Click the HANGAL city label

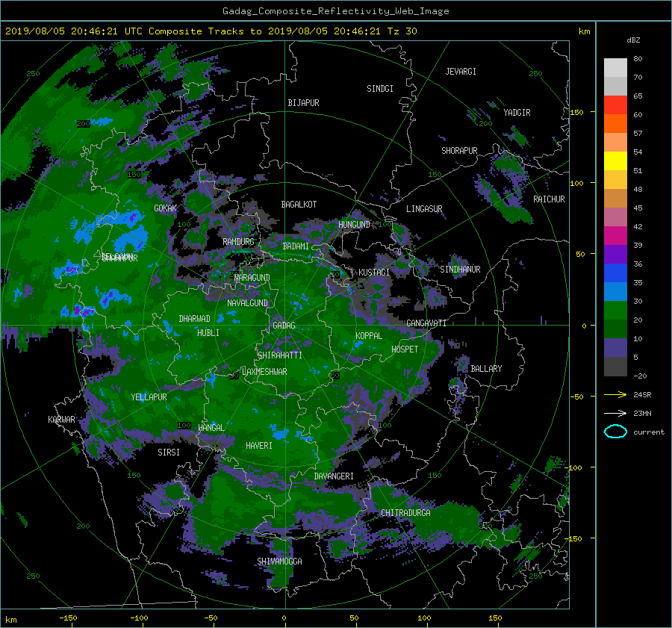(211, 428)
